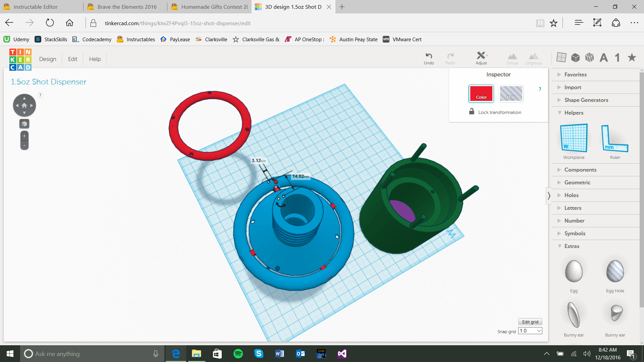Image resolution: width=644 pixels, height=362 pixels.
Task: Open the Design menu
Action: pos(48,59)
